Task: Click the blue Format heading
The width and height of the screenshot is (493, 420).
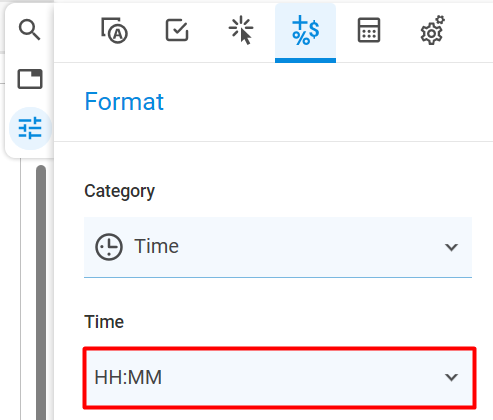Action: [124, 101]
